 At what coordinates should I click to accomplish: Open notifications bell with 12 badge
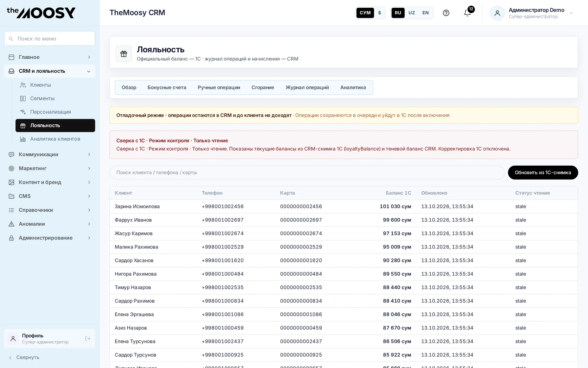click(x=467, y=13)
